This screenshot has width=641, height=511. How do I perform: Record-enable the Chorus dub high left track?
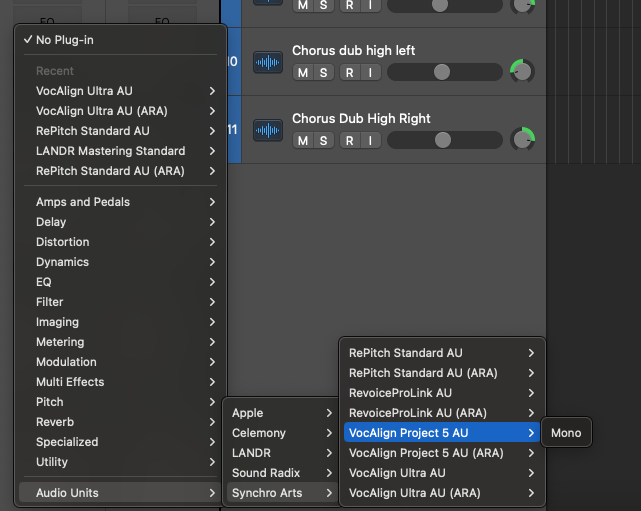(349, 72)
